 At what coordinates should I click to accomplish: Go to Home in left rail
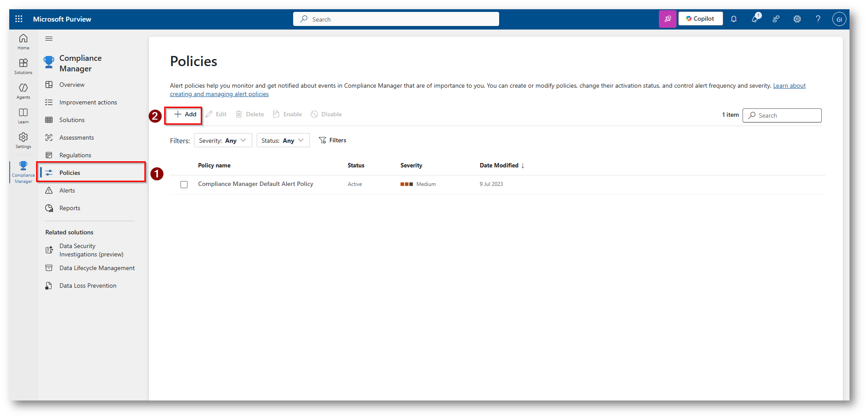coord(23,41)
